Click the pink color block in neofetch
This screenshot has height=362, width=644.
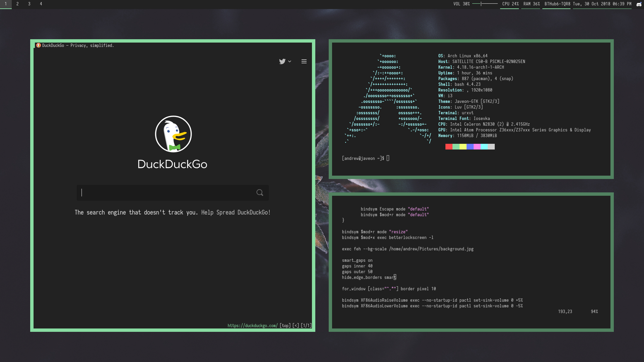[477, 147]
